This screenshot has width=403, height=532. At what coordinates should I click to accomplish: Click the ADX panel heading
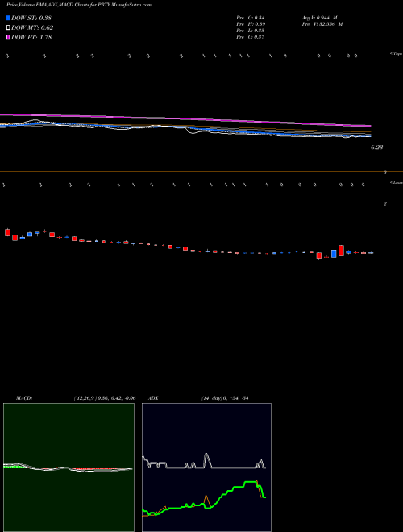click(x=153, y=398)
